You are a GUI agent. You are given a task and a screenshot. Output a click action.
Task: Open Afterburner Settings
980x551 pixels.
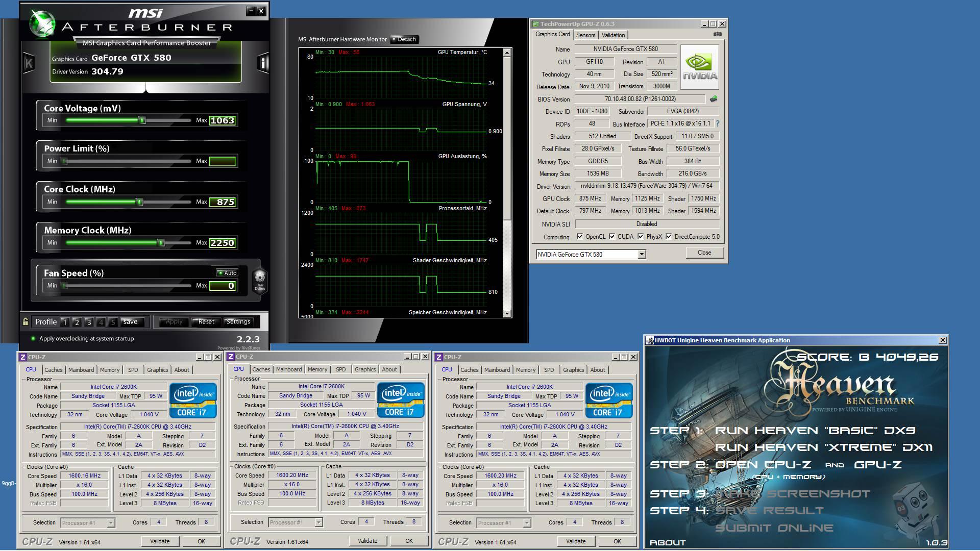pos(238,322)
